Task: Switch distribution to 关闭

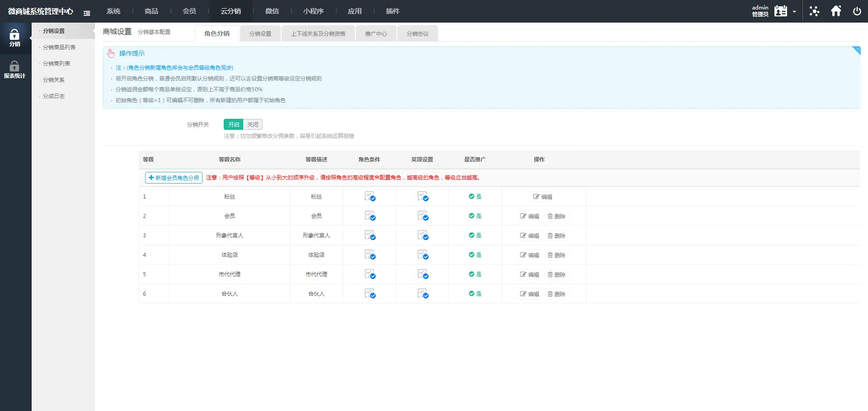Action: click(253, 124)
